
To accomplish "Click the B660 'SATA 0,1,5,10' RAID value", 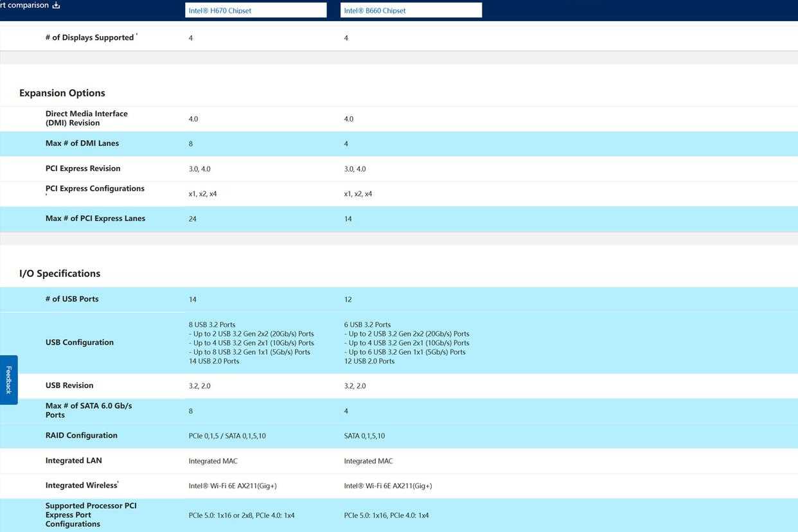I will coord(364,436).
